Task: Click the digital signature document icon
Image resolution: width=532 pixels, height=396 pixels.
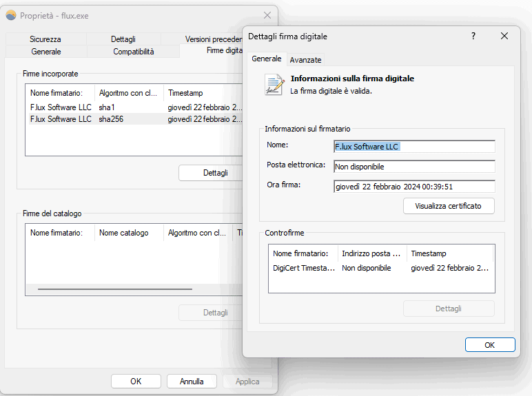Action: tap(274, 85)
